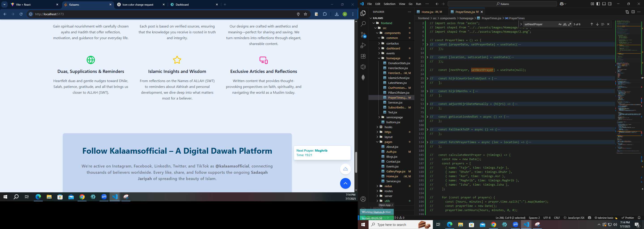Reload the Kalaams browser page
Image resolution: width=644 pixels, height=229 pixels.
(x=21, y=14)
